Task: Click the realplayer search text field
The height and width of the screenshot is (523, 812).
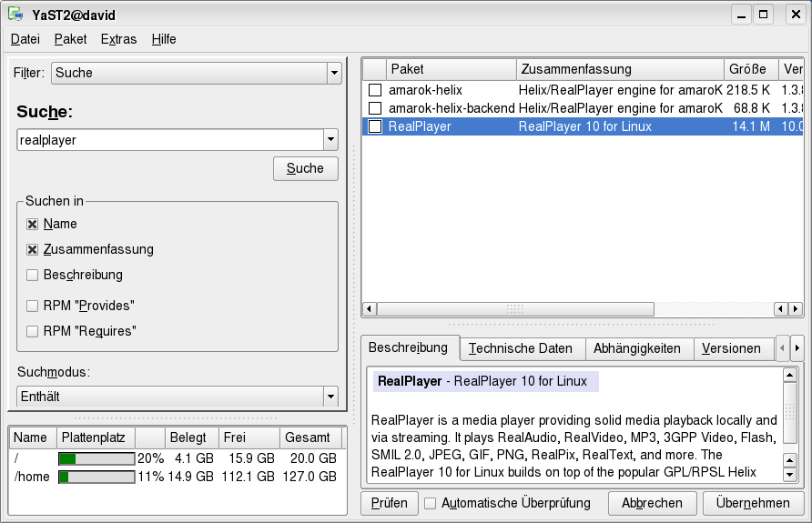Action: [170, 140]
